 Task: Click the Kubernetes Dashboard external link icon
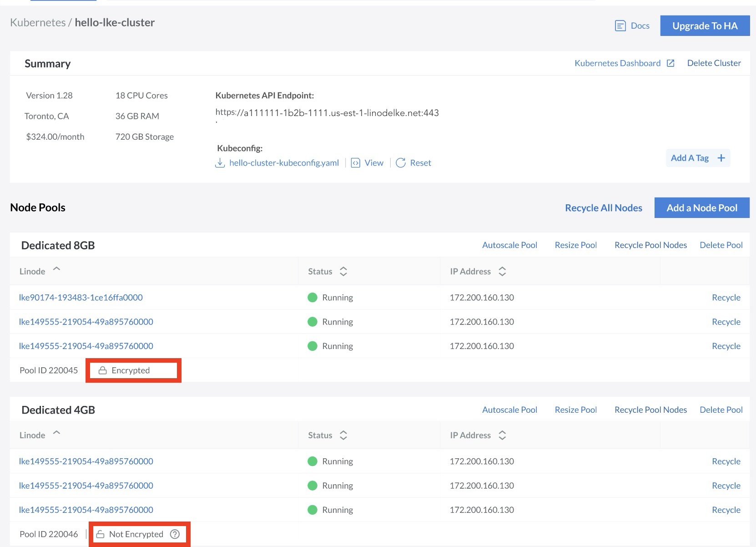click(670, 63)
